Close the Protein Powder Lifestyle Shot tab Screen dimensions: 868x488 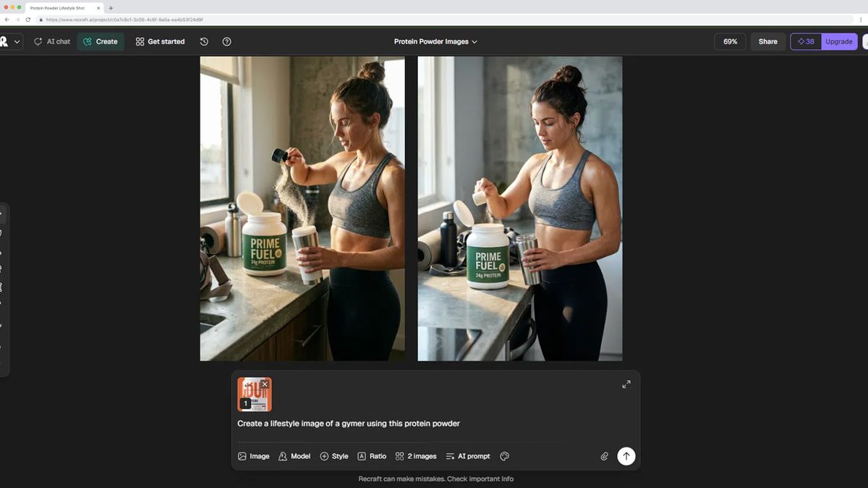coord(98,7)
